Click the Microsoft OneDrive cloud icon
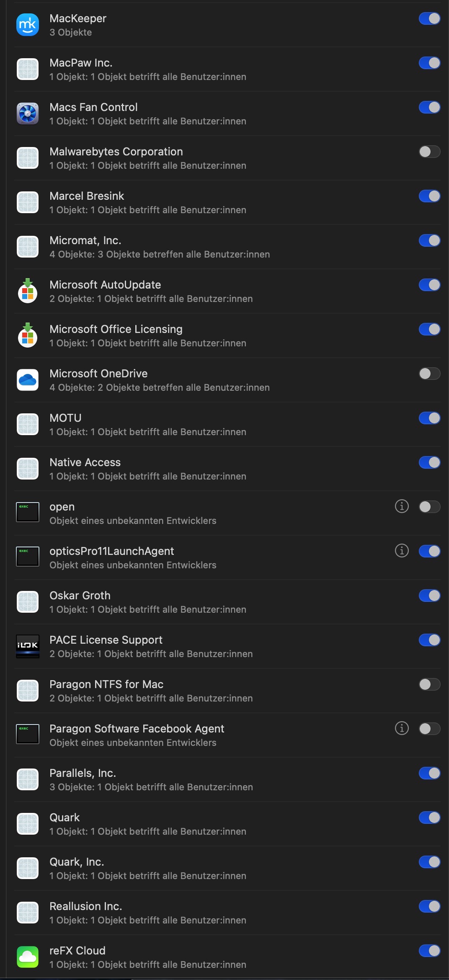The width and height of the screenshot is (449, 980). pos(28,380)
